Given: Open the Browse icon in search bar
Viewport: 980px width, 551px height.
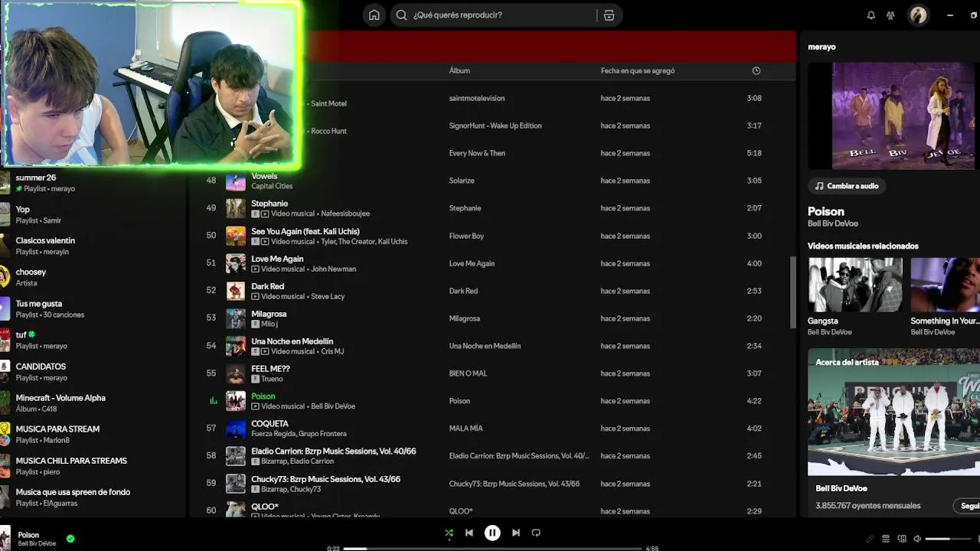Looking at the screenshot, I should click(x=609, y=15).
